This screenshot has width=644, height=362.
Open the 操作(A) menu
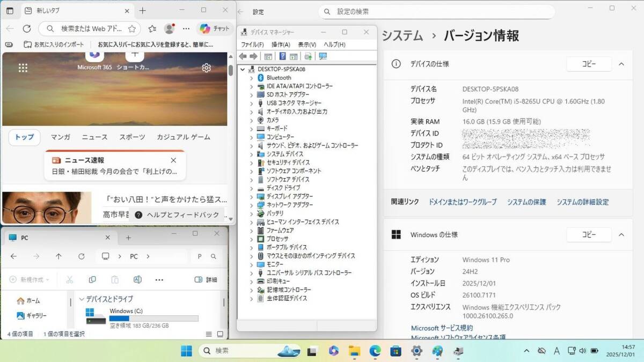click(280, 45)
